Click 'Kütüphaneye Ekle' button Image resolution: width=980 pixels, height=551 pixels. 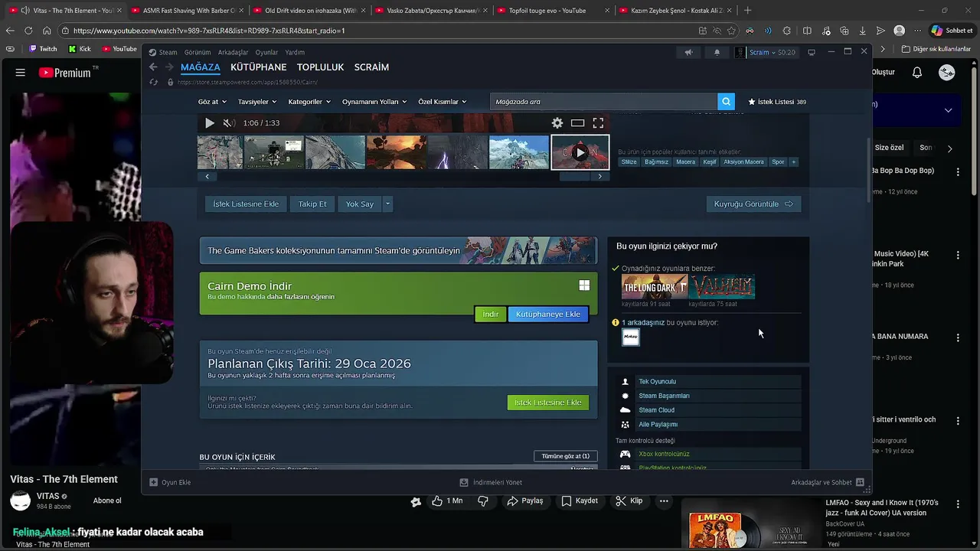[548, 315]
